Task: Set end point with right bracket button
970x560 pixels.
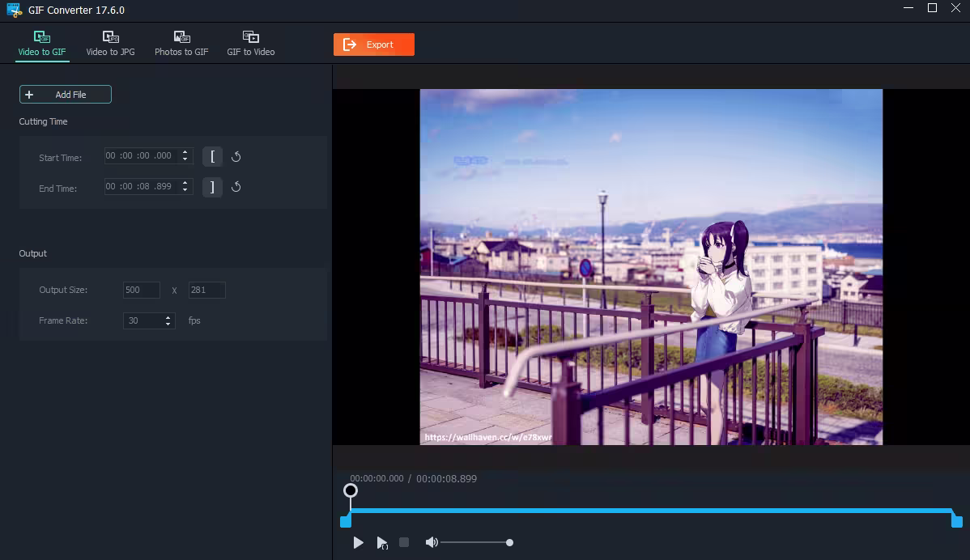Action: tap(212, 187)
